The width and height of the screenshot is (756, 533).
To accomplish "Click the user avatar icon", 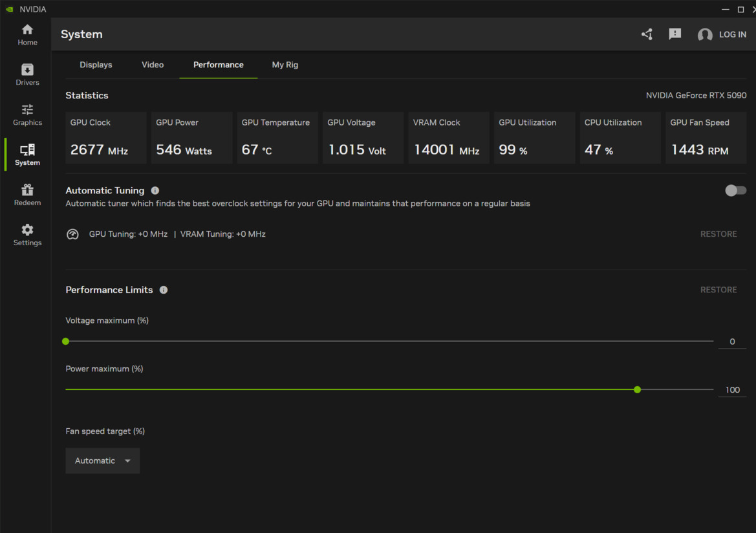I will point(704,35).
